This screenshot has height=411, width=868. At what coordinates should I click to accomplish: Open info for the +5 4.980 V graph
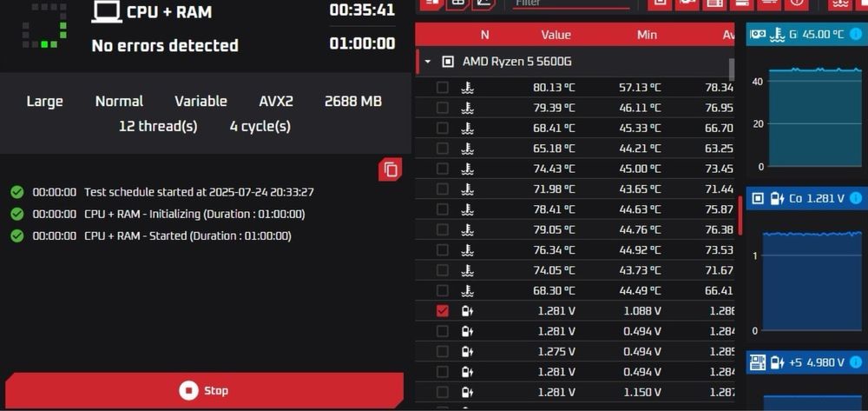tap(856, 362)
